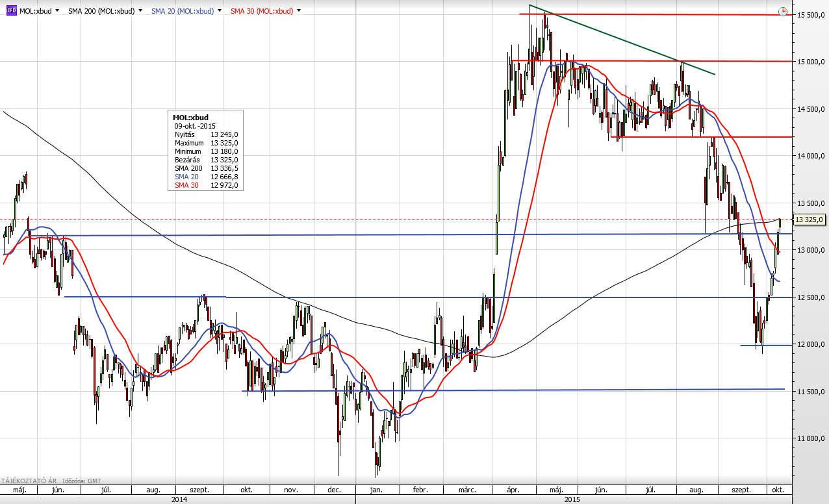Click the red SMA 30 value 12 972,0
The height and width of the screenshot is (504, 829).
224,185
